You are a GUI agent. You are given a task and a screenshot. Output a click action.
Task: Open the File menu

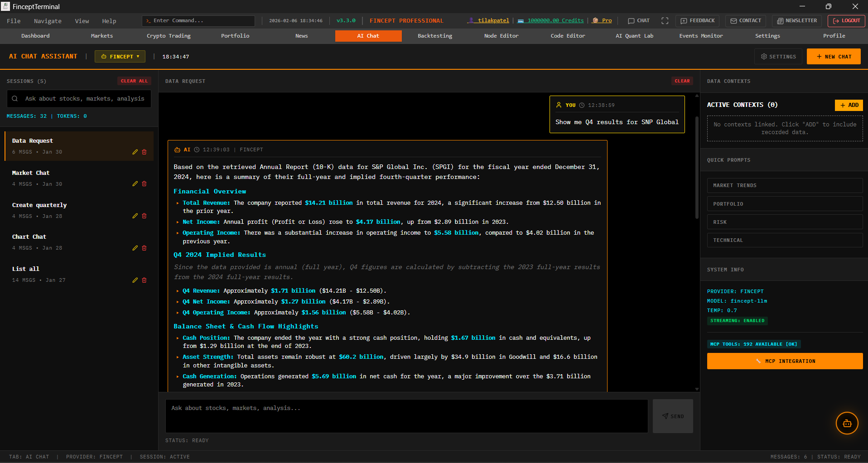coord(14,21)
